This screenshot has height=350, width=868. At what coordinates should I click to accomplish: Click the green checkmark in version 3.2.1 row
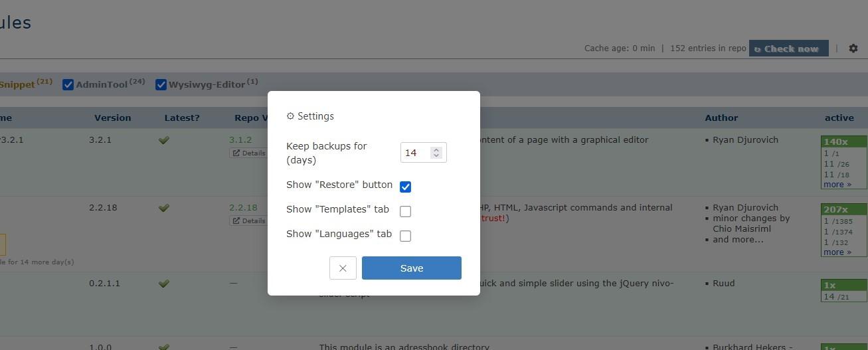(x=163, y=140)
